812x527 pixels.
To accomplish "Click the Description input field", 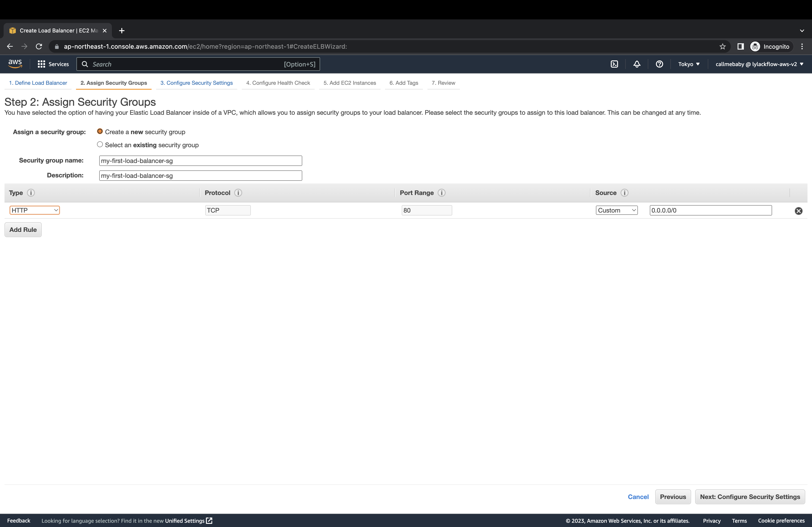I will tap(201, 176).
